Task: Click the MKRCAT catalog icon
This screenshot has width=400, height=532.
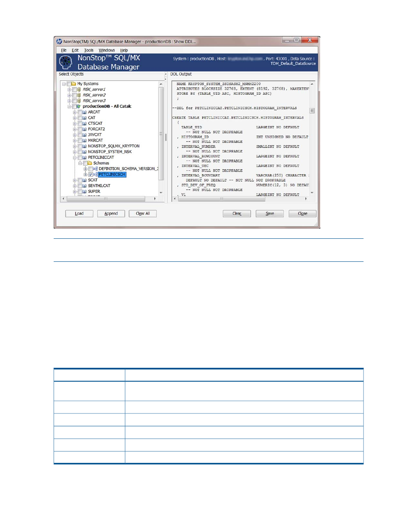Action: 84,140
